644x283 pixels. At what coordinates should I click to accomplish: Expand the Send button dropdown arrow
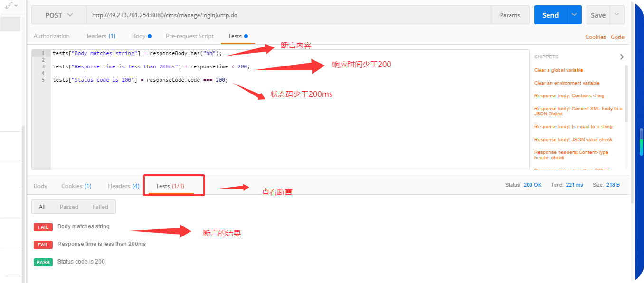click(574, 15)
